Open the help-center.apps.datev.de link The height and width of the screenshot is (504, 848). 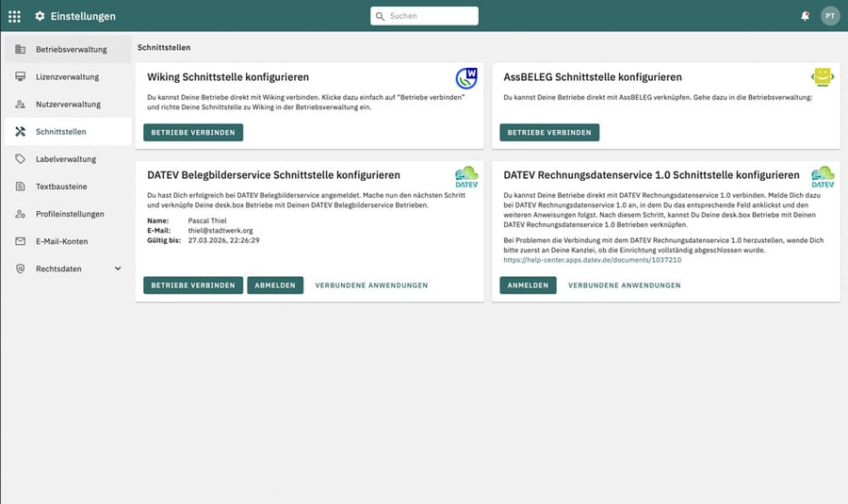[593, 260]
